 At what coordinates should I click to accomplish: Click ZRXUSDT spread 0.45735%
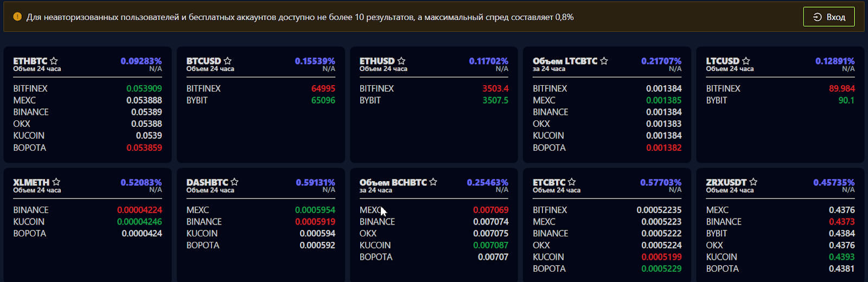pyautogui.click(x=834, y=183)
